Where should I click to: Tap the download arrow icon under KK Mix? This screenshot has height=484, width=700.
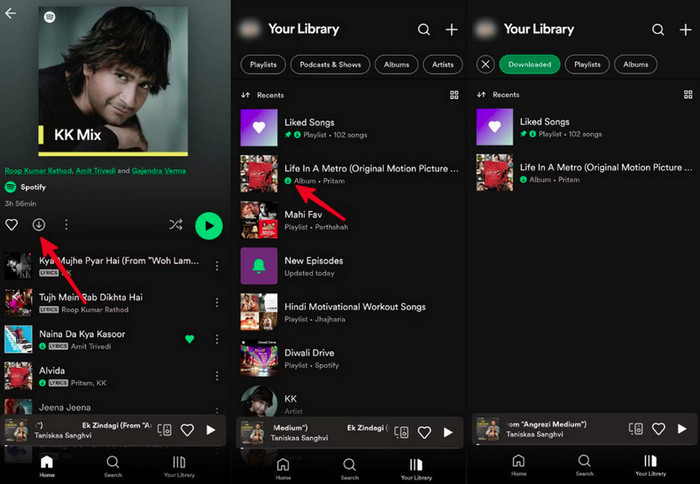pos(39,225)
